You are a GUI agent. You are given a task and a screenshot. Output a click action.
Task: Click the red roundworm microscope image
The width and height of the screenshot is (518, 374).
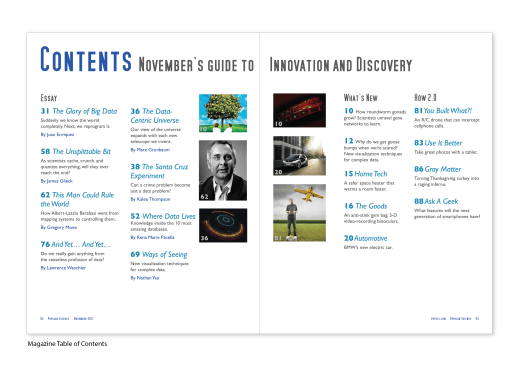299,110
